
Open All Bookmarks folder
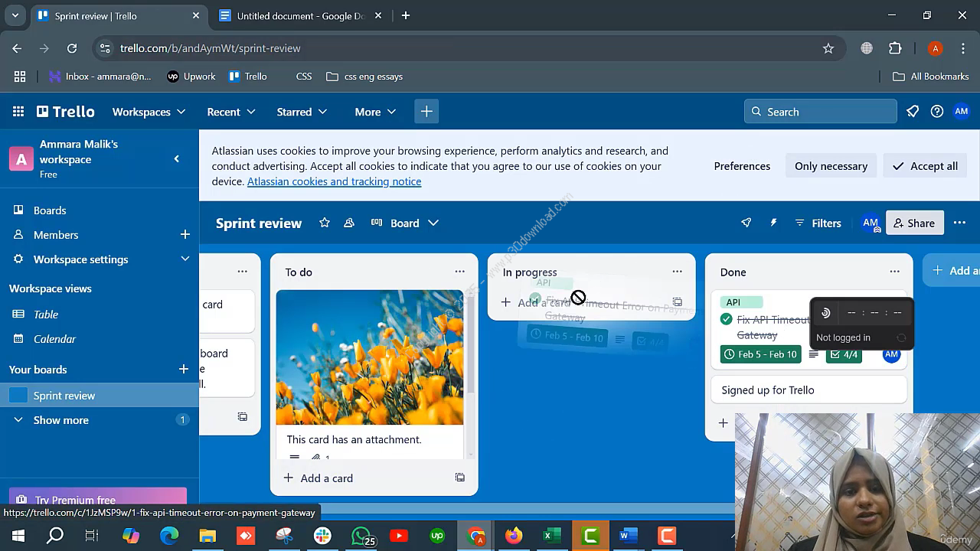point(931,77)
